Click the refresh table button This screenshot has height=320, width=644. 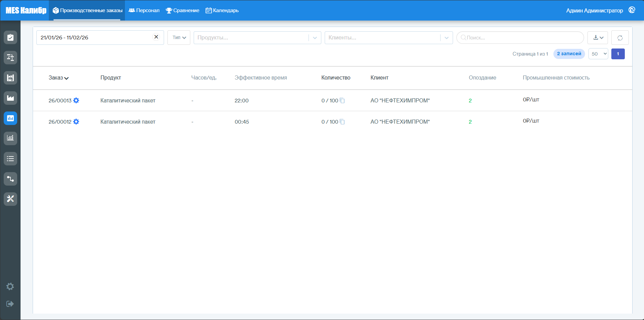pyautogui.click(x=620, y=38)
